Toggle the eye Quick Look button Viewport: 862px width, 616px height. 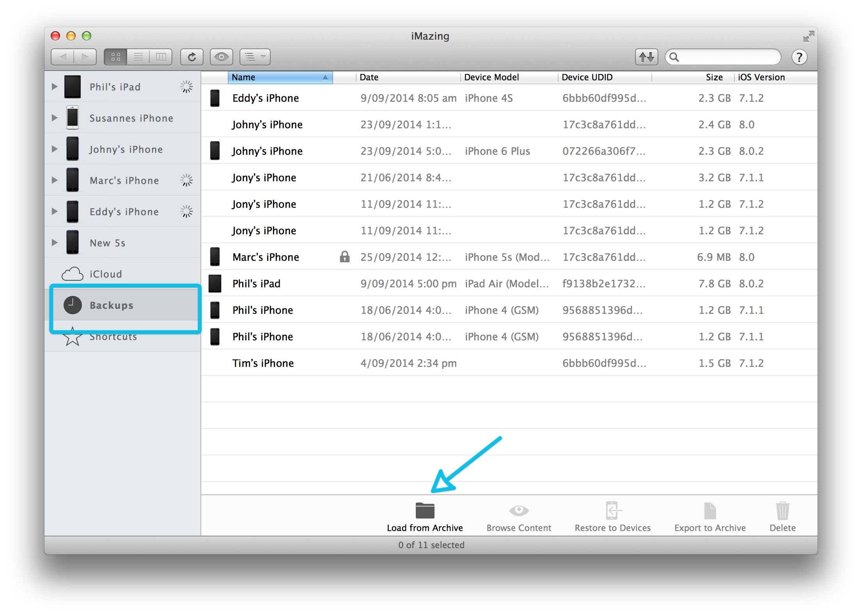(222, 57)
